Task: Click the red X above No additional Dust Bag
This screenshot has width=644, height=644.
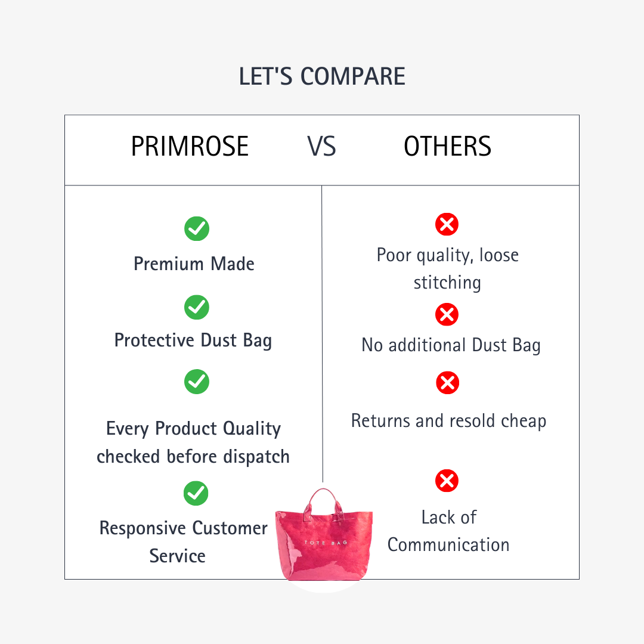Action: [x=447, y=314]
